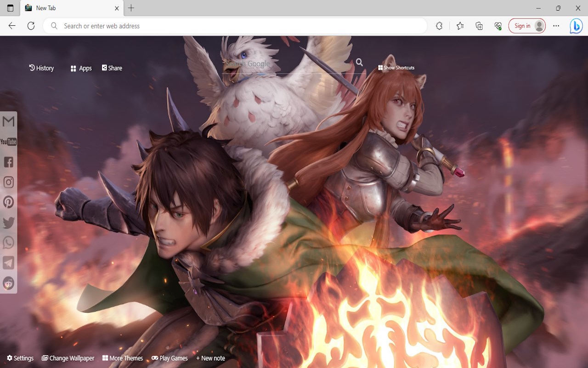The width and height of the screenshot is (588, 368).
Task: Open the Instagram sidebar shortcut
Action: pos(8,182)
